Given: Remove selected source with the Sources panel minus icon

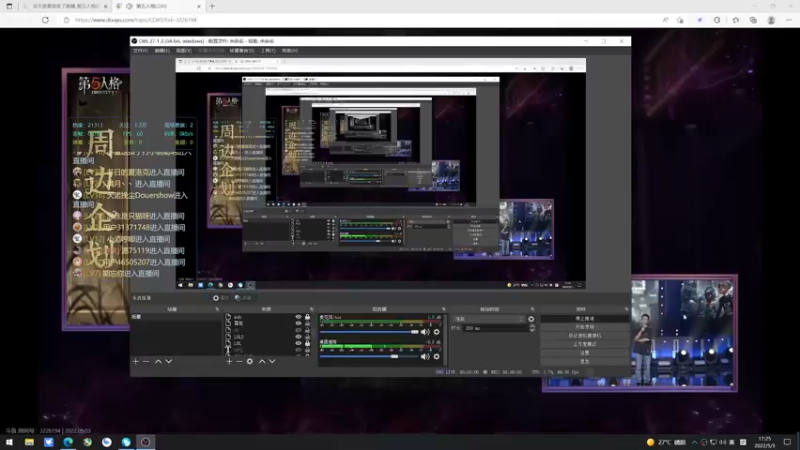Looking at the screenshot, I should [x=239, y=361].
